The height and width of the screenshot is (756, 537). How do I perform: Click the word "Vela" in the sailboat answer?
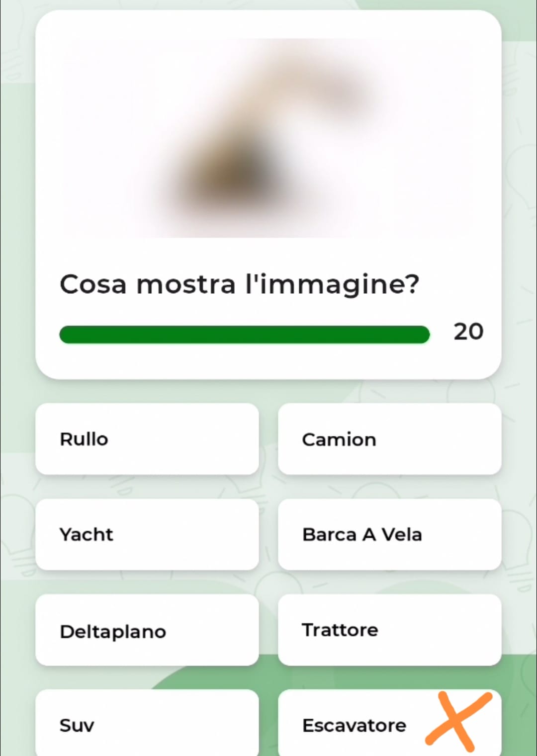pyautogui.click(x=402, y=534)
